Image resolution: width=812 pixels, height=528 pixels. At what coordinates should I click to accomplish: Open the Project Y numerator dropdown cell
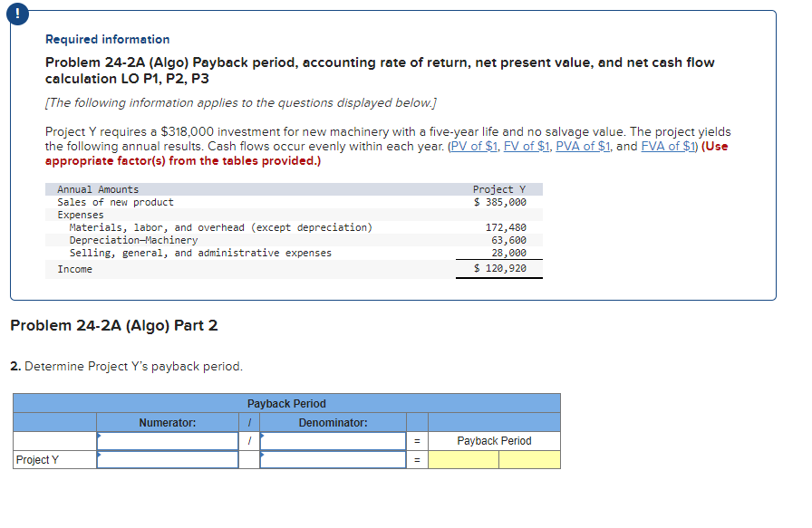pyautogui.click(x=167, y=459)
